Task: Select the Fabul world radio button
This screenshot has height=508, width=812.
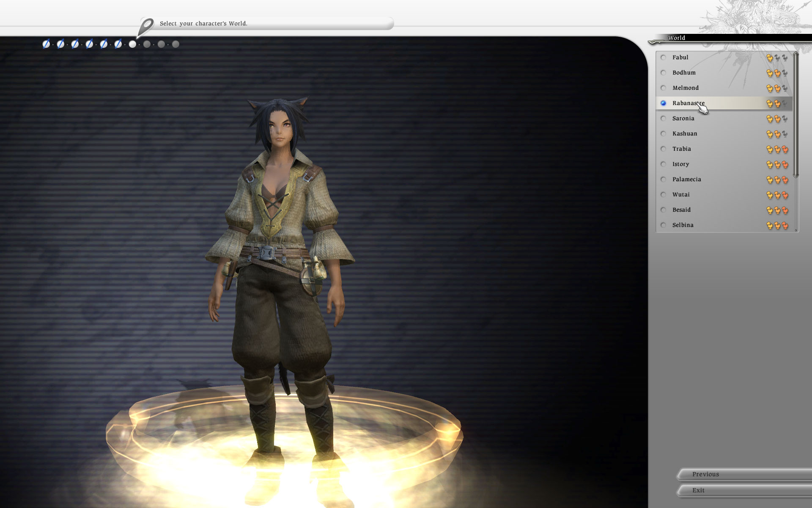Action: point(663,58)
